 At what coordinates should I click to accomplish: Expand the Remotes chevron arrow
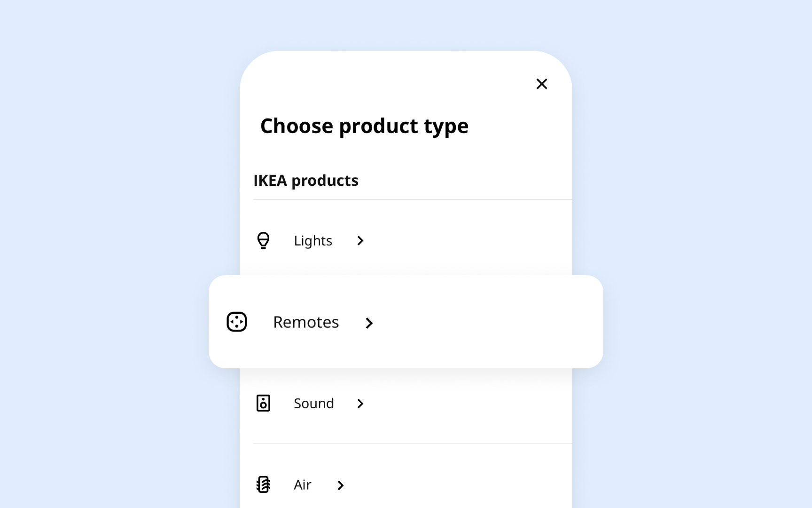pos(369,323)
